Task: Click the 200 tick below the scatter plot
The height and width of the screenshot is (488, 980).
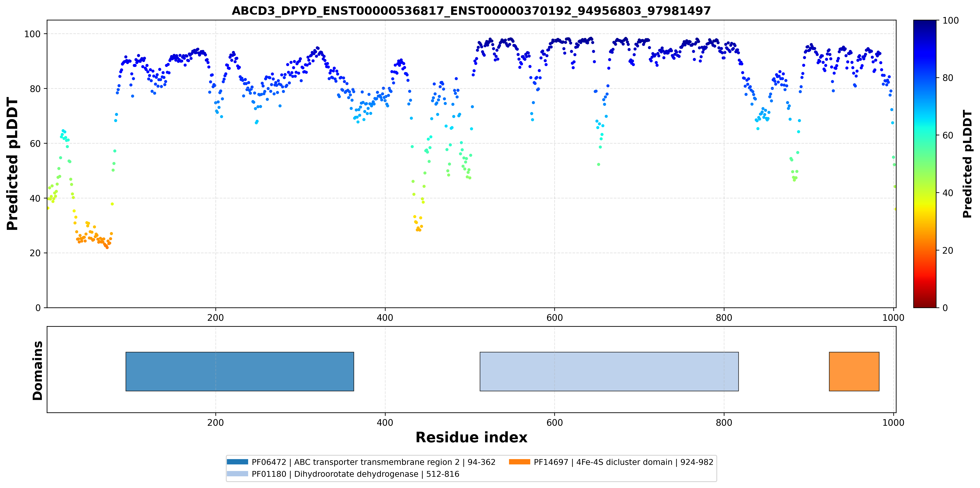Action: point(216,318)
